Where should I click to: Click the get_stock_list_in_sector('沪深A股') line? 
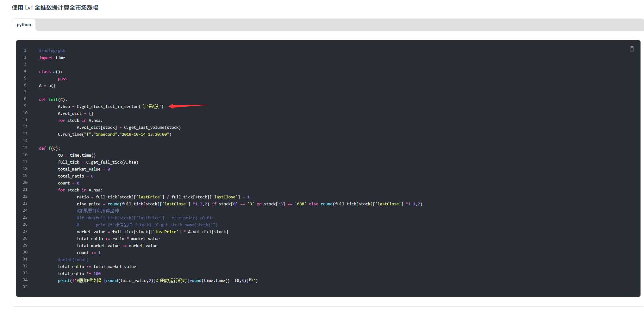pyautogui.click(x=110, y=106)
